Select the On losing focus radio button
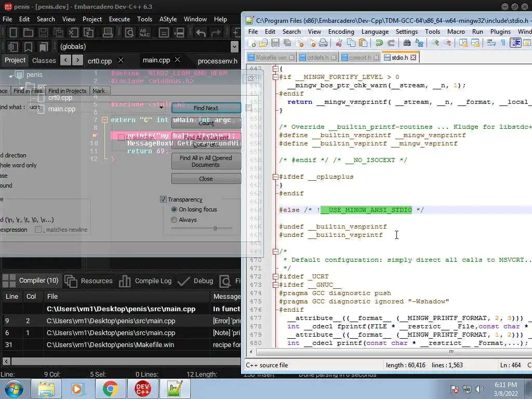Image resolution: width=532 pixels, height=399 pixels. click(x=174, y=210)
